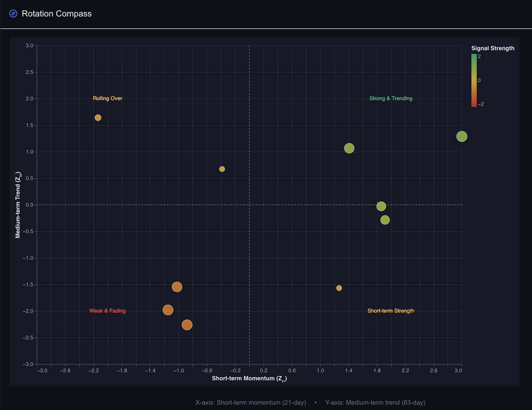This screenshot has width=532, height=410.
Task: Select the orange bubble at -2.0 trend
Action: [x=168, y=310]
